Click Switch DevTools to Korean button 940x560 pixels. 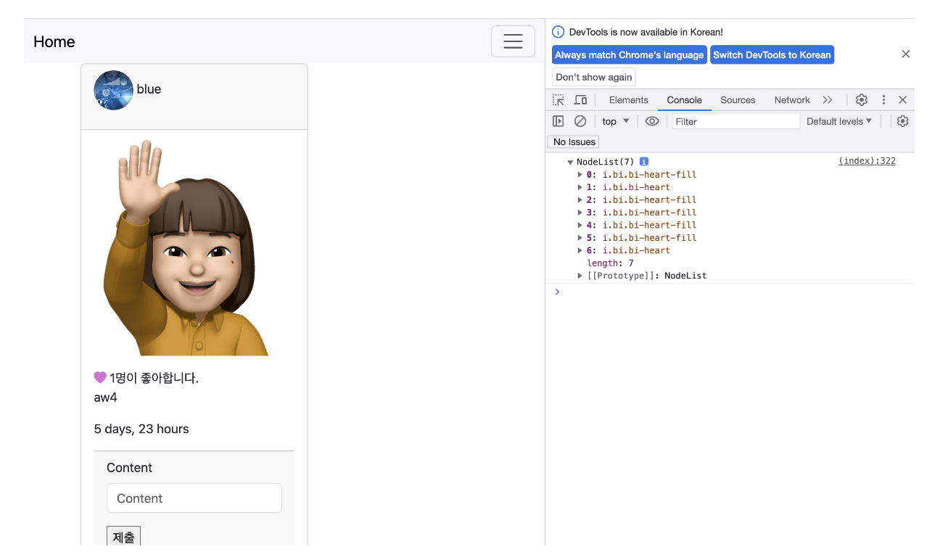772,55
